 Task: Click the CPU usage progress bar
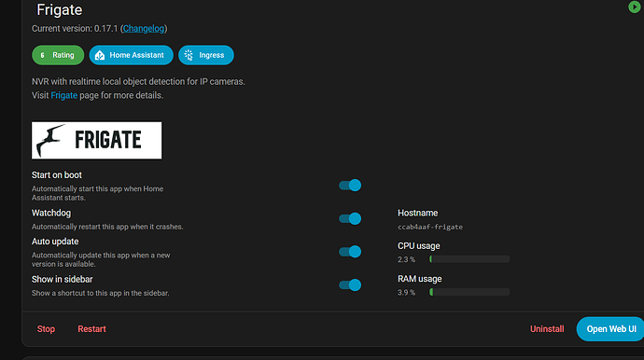coord(469,259)
